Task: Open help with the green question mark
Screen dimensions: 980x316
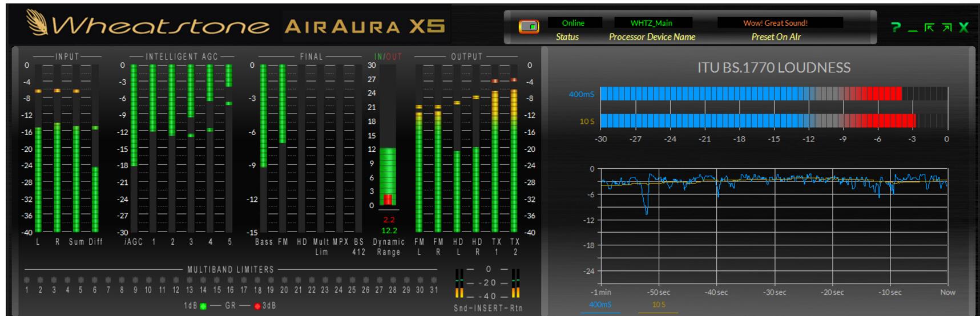Action: (896, 27)
